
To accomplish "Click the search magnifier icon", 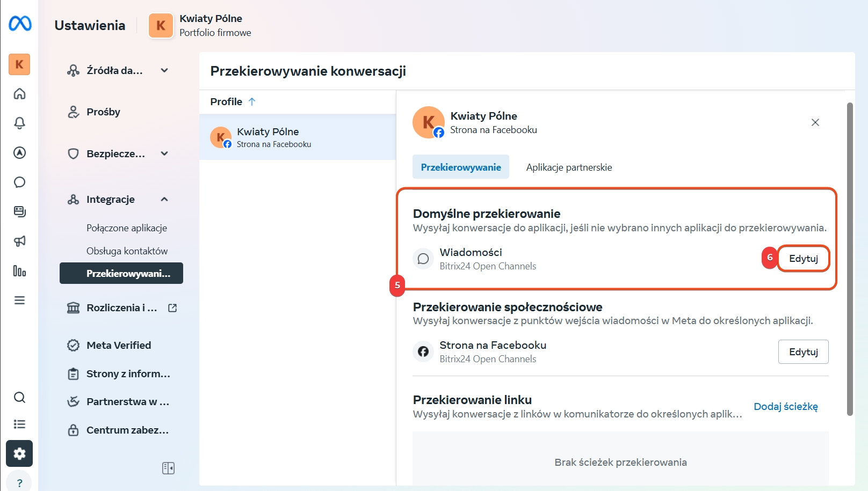I will coord(19,398).
